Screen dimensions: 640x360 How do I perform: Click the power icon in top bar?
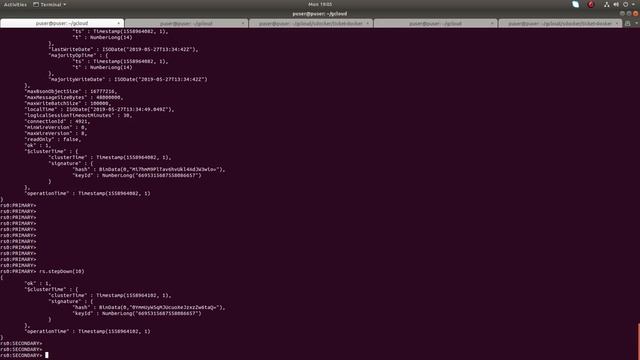(x=625, y=4)
